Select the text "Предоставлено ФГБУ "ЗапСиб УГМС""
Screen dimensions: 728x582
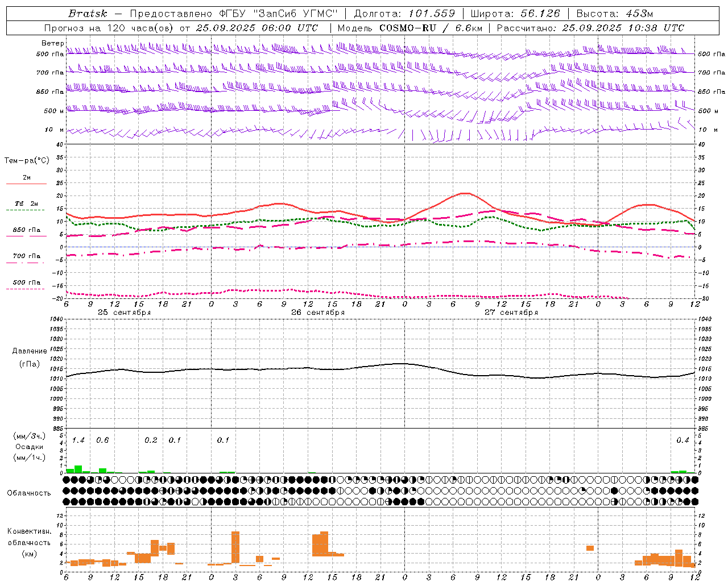pyautogui.click(x=234, y=14)
